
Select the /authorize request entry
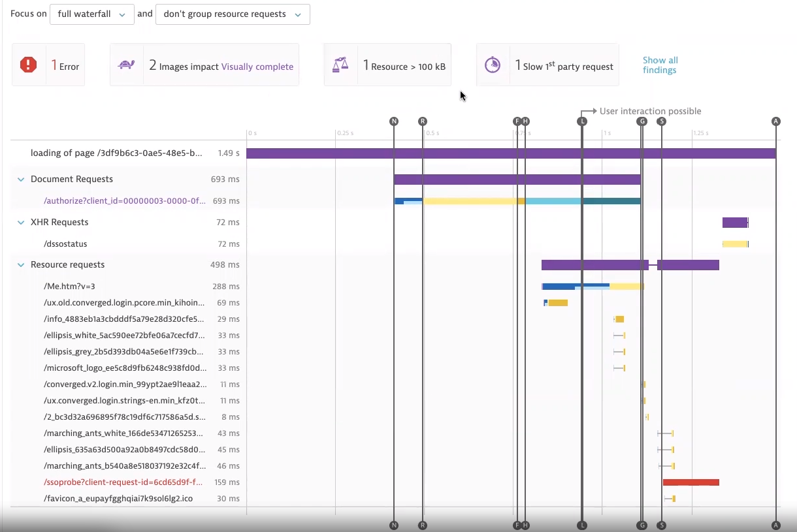(x=124, y=200)
